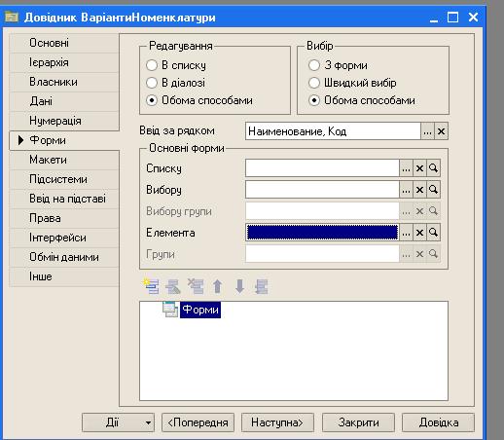Open the magnifier for Списку form

click(433, 168)
